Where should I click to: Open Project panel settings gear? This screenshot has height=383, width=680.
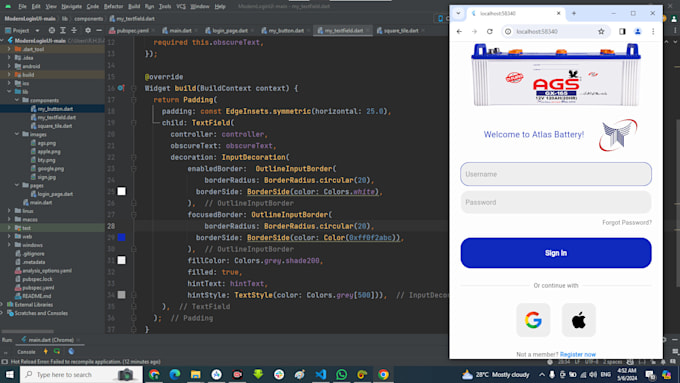point(88,30)
